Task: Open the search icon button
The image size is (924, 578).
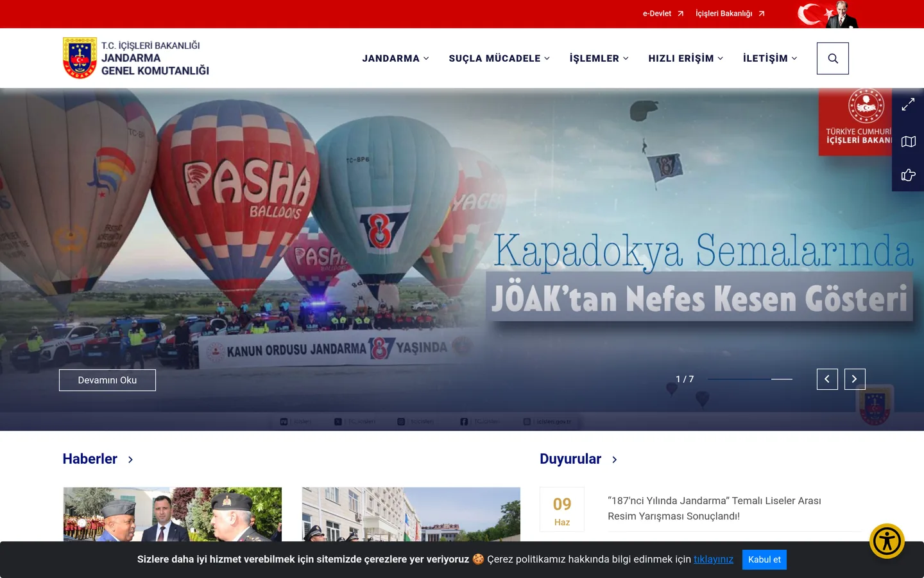Action: pyautogui.click(x=833, y=58)
